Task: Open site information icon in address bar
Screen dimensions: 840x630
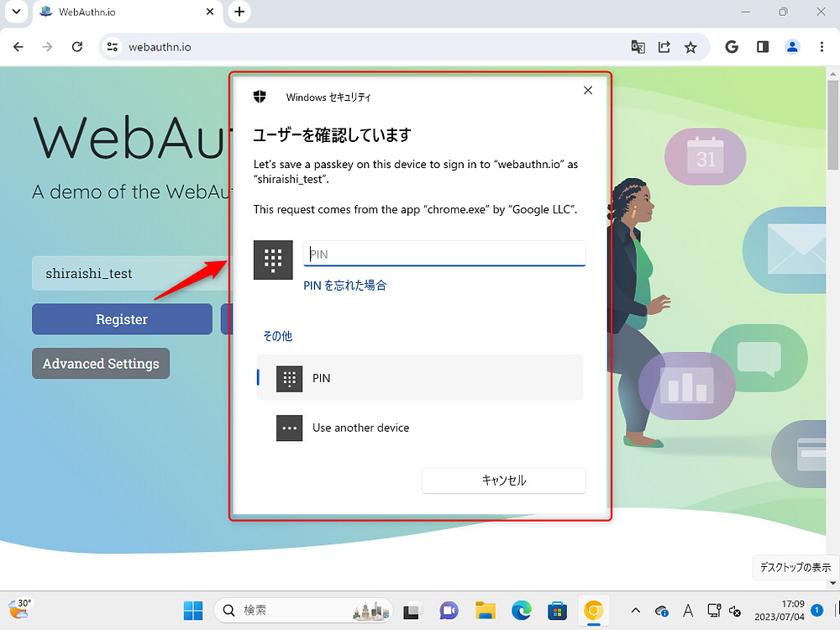Action: 113,47
